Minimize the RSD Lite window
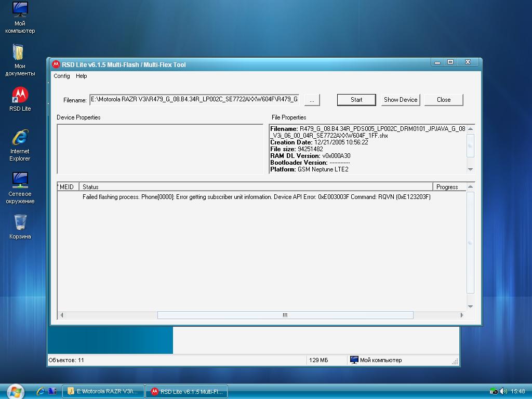This screenshot has width=532, height=399. coord(437,62)
